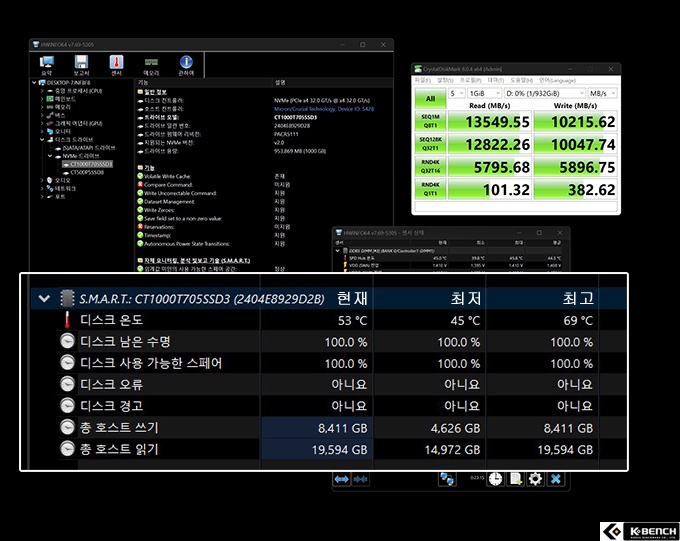The image size is (680, 541).
Task: Expand the 오디오 tree node
Action: point(42,180)
